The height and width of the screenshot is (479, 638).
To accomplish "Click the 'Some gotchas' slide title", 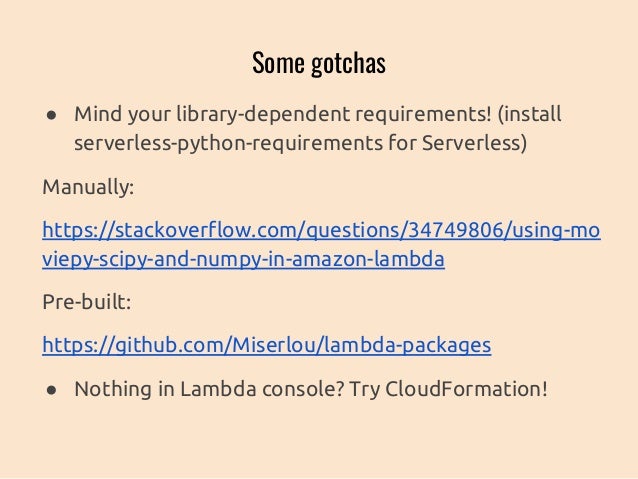I will (319, 63).
